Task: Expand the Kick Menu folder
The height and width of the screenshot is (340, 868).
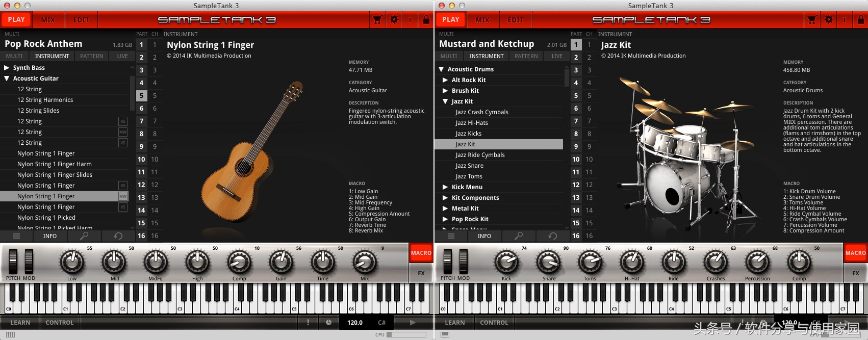Action: click(445, 187)
